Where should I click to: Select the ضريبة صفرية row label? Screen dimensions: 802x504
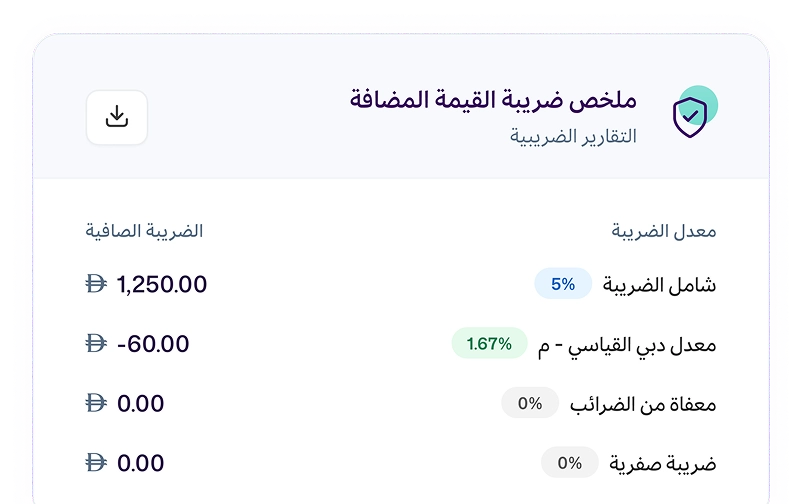[x=663, y=464]
